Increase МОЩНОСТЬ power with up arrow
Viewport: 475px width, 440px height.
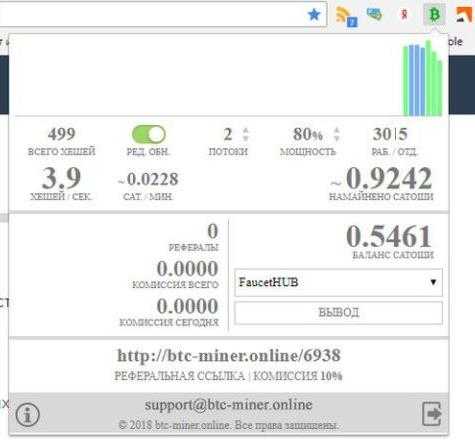pyautogui.click(x=337, y=130)
